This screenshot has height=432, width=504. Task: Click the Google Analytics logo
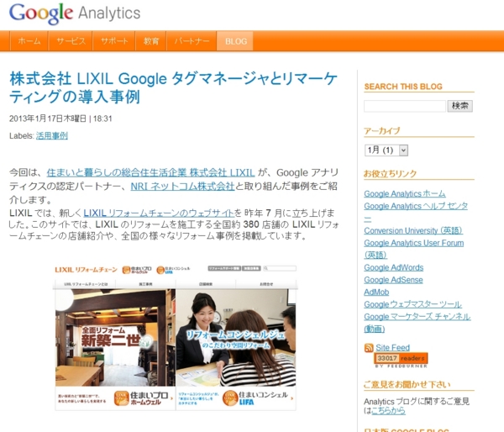pyautogui.click(x=75, y=13)
